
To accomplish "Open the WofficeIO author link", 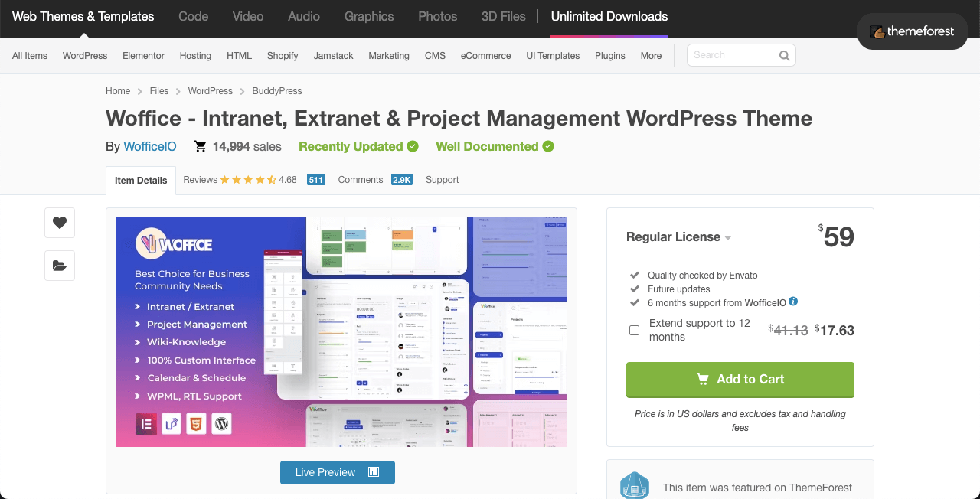I will [x=150, y=146].
